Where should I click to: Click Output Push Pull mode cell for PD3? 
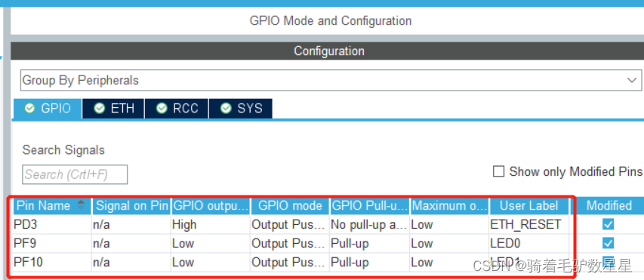click(290, 225)
